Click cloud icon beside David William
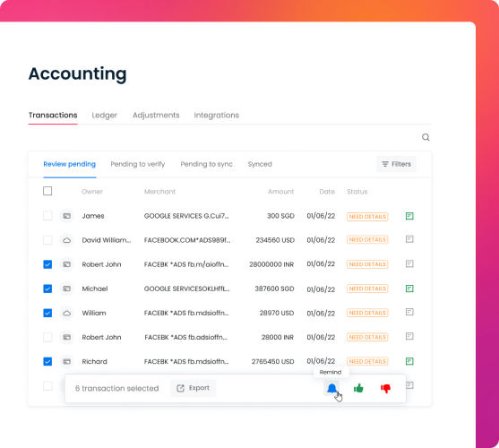 click(x=66, y=240)
